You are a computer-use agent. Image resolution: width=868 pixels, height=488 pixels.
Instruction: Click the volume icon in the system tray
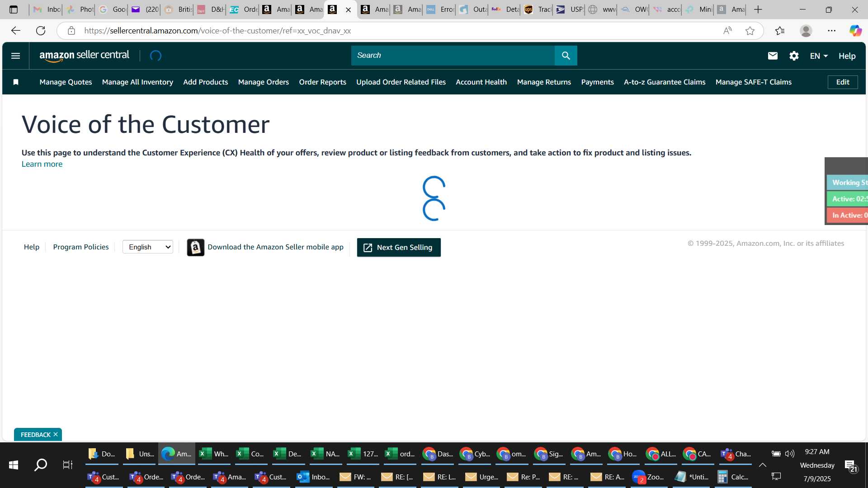[790, 454]
